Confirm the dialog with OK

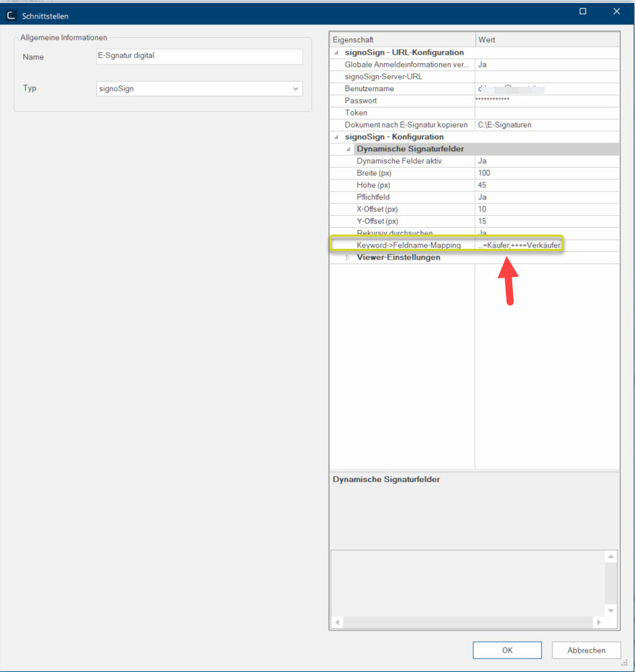507,650
